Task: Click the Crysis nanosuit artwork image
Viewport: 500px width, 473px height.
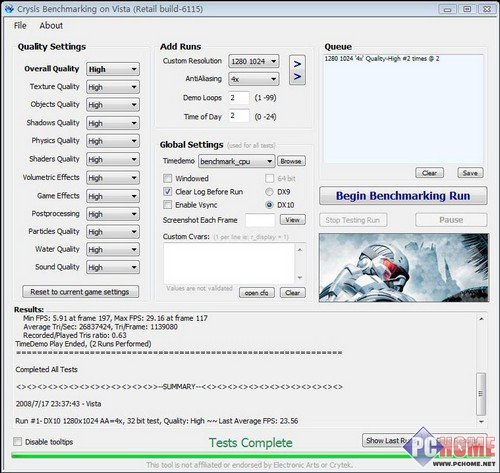Action: (404, 268)
